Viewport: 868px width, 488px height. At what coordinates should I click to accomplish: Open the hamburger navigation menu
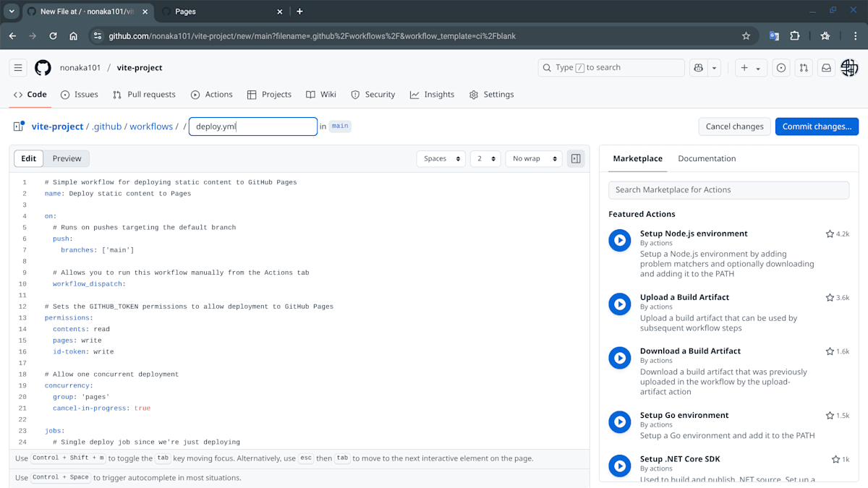point(18,67)
